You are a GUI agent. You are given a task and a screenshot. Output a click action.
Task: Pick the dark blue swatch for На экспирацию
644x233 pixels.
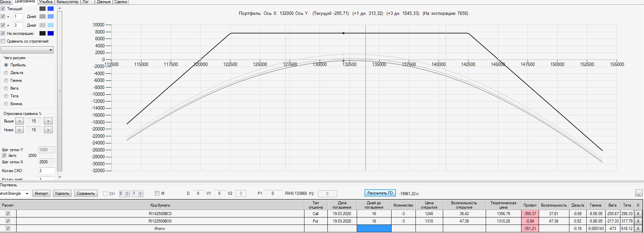coord(51,33)
